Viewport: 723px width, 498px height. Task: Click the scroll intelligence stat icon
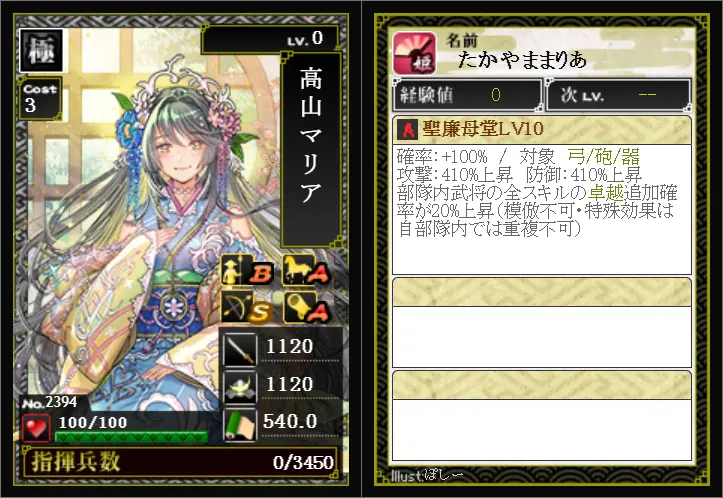(240, 424)
